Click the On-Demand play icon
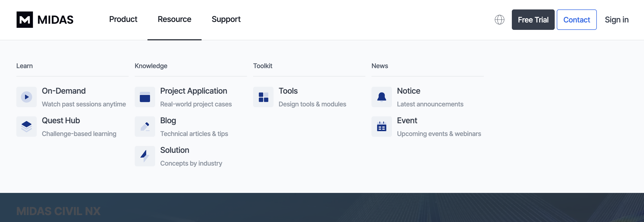 27,97
